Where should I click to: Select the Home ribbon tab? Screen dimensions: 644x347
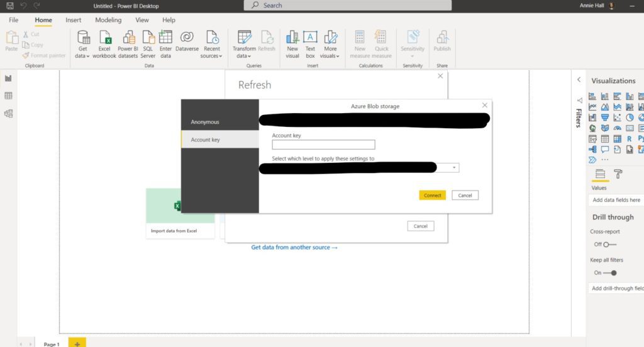[x=43, y=19]
